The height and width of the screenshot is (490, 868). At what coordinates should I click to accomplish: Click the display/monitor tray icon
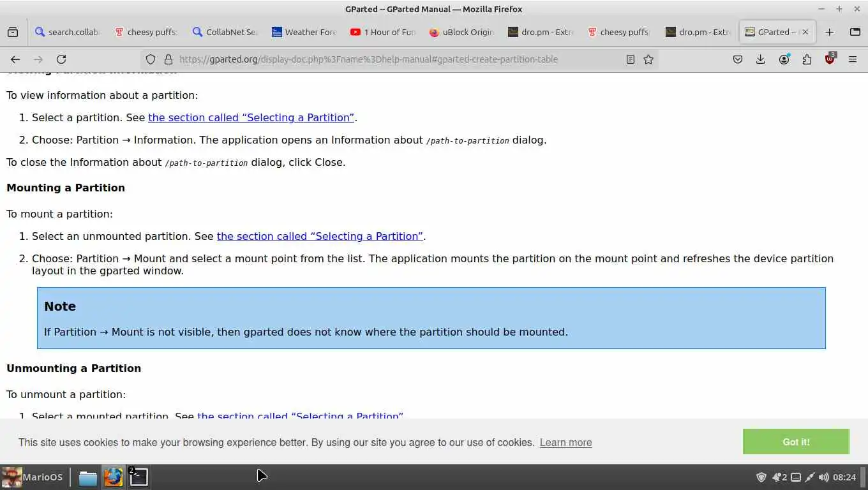[796, 477]
